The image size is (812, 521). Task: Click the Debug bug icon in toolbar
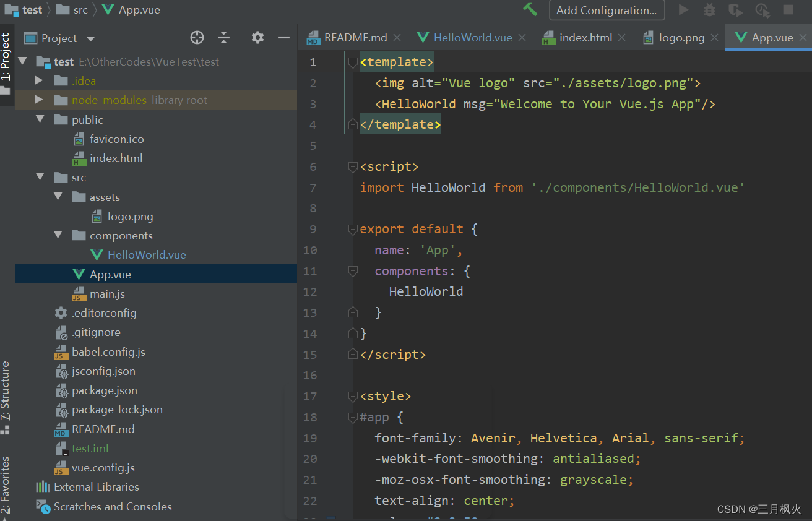709,10
